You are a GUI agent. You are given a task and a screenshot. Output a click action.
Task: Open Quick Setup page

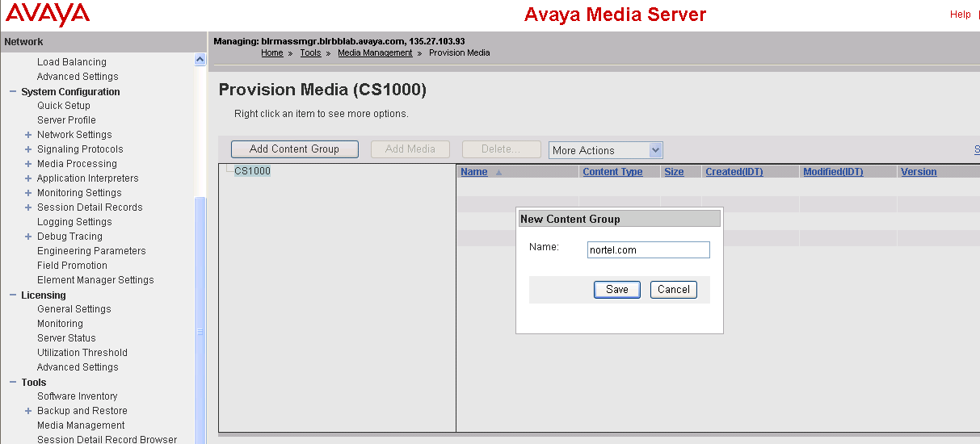(64, 106)
